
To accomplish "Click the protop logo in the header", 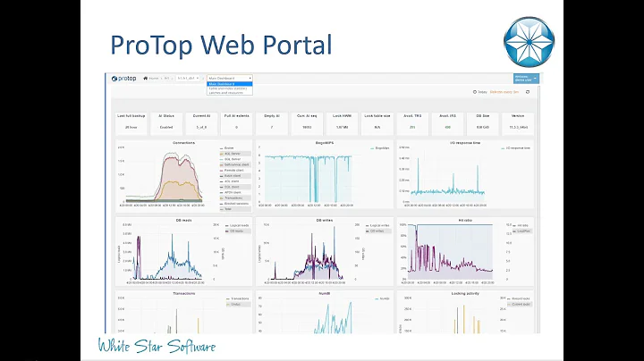I will [123, 79].
